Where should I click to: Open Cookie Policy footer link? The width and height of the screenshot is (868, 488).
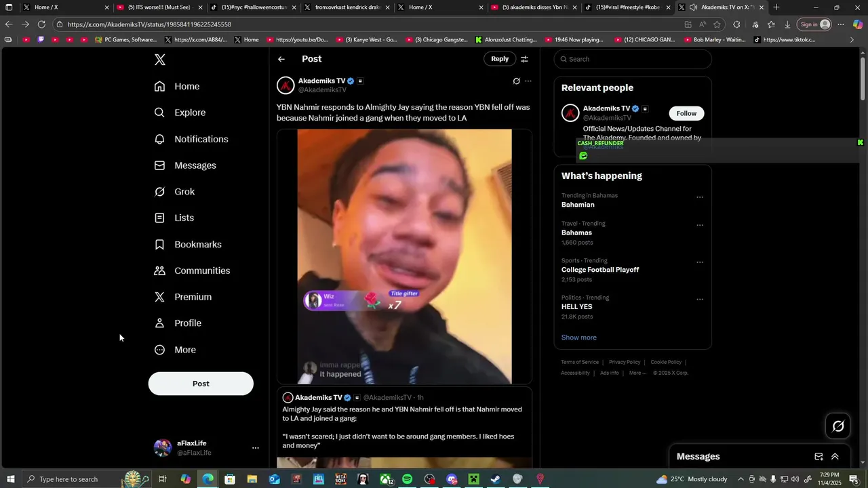(x=666, y=362)
